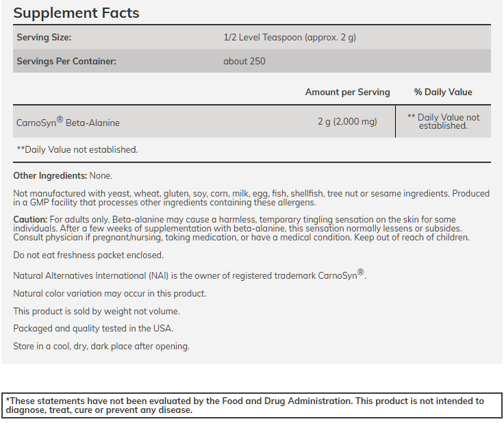
Task: Click the % Daily Value column header
Action: pos(443,92)
